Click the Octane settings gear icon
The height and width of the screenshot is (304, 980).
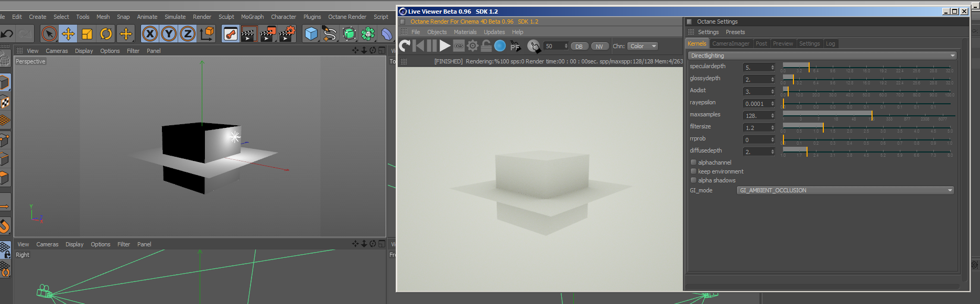point(472,46)
